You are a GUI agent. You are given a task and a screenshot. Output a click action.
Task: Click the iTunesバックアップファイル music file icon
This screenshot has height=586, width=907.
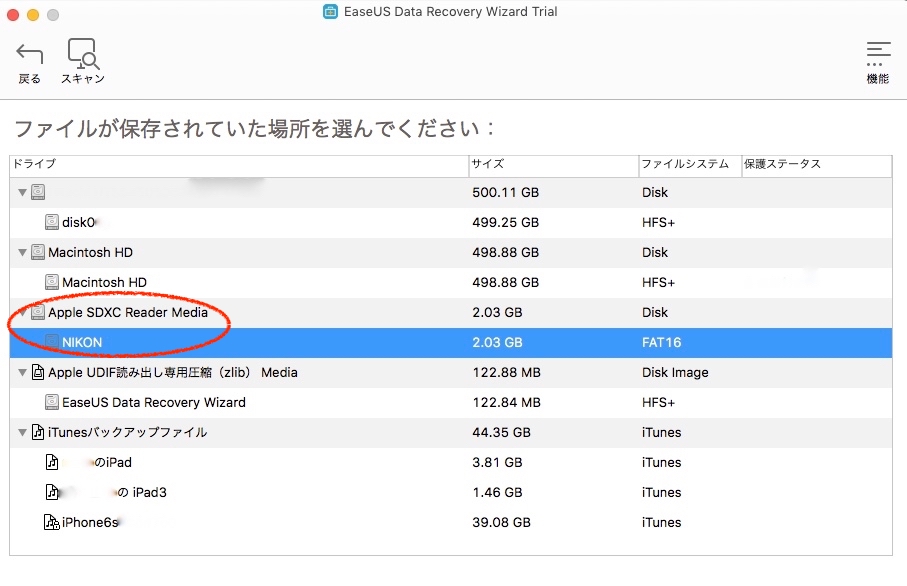tap(38, 432)
